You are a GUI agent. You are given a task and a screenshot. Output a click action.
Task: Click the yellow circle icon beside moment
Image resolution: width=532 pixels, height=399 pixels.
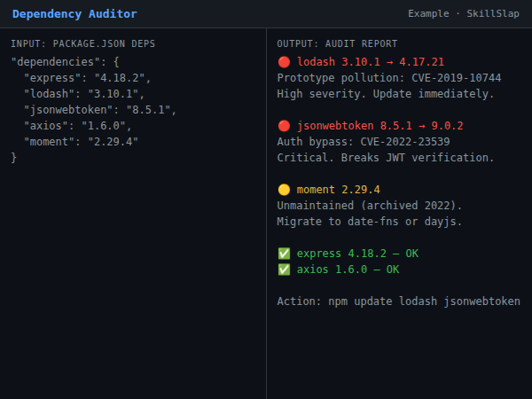tap(284, 190)
